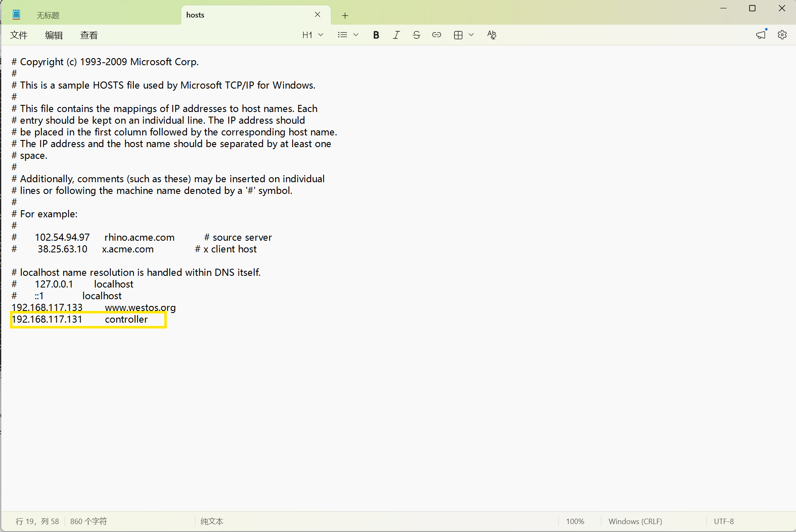Viewport: 796px width, 532px height.
Task: Click the 纯文本 format indicator
Action: pyautogui.click(x=212, y=522)
